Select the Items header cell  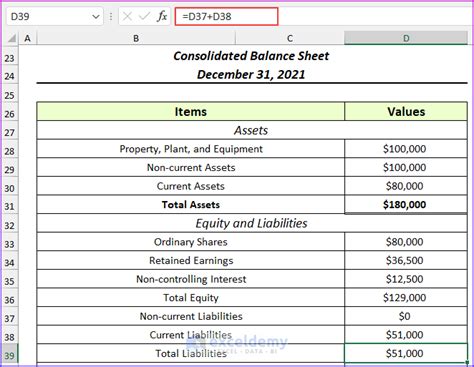coord(191,112)
